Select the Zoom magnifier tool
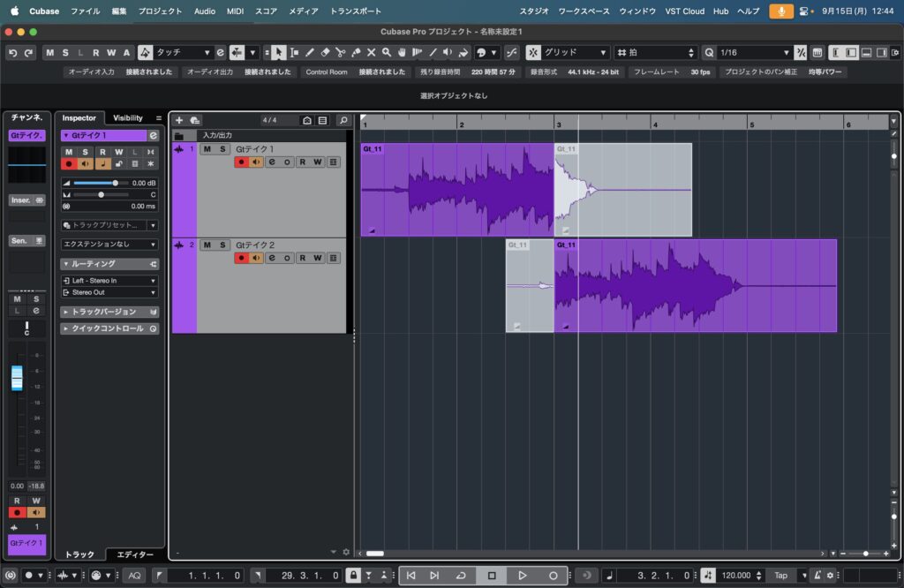Screen dimensions: 904x588 [387, 53]
